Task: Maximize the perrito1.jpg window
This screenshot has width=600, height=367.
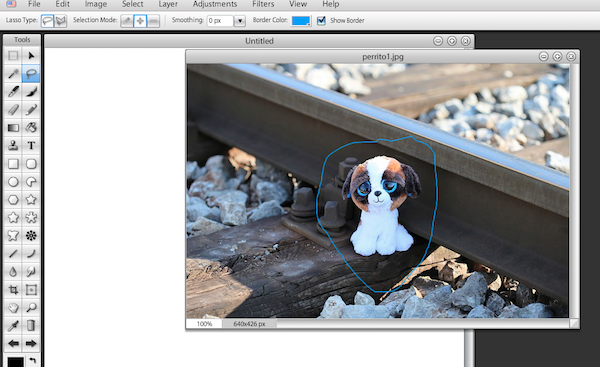Action: 557,57
